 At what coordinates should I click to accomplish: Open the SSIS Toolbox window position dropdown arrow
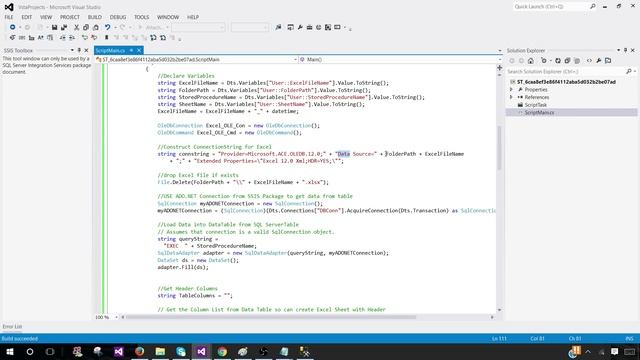click(72, 50)
